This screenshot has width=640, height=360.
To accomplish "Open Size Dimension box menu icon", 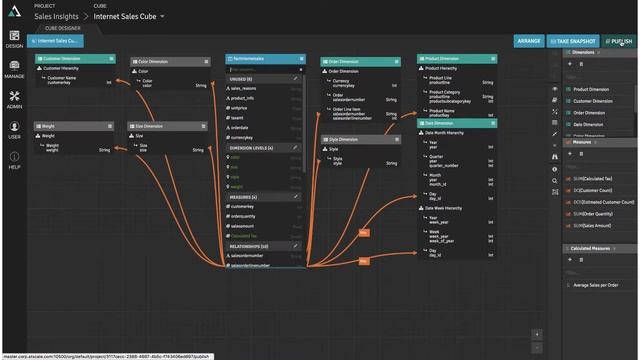I will tap(203, 126).
